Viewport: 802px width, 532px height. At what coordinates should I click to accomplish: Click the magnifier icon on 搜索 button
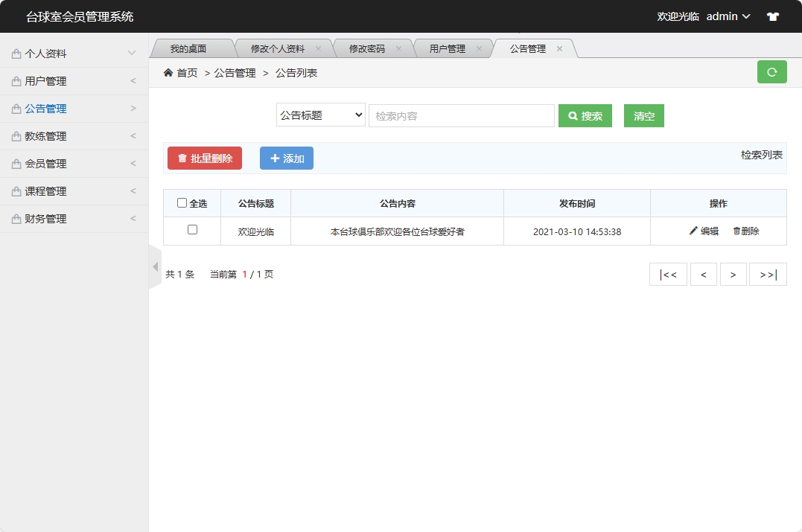click(571, 115)
